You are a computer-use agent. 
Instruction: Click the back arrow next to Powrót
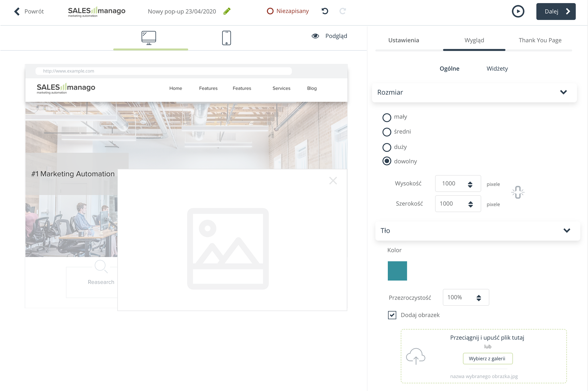[17, 11]
